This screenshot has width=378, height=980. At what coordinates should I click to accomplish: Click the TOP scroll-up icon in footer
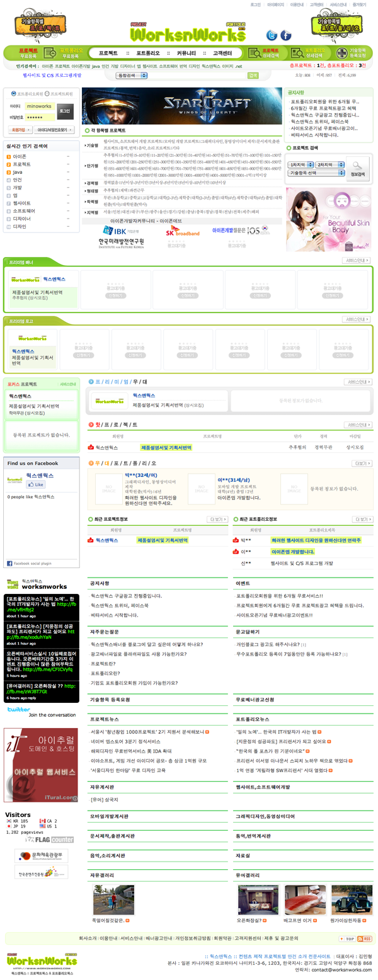pyautogui.click(x=348, y=938)
